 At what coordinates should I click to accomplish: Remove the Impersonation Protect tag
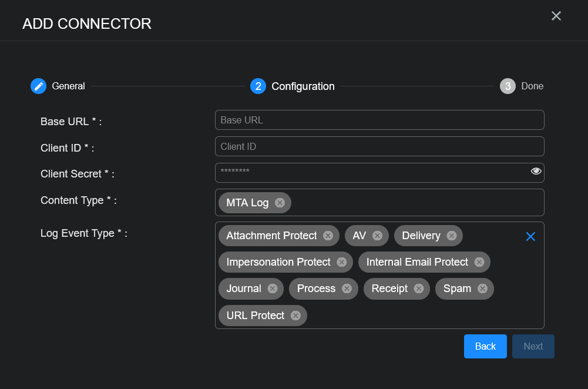tap(341, 262)
